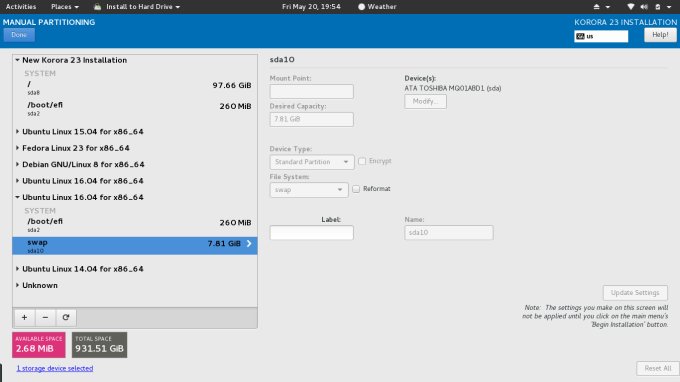Click the 97.66 GiB size value
This screenshot has width=680, height=382.
coord(232,85)
